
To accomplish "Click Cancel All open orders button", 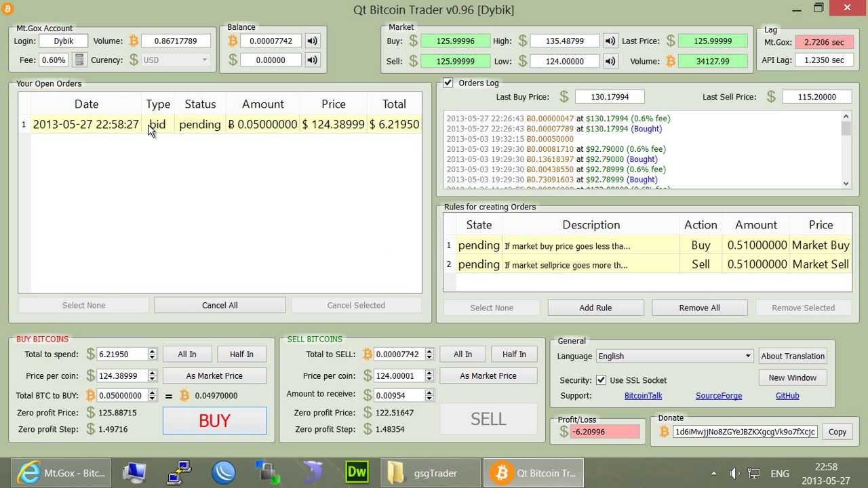I will (220, 305).
